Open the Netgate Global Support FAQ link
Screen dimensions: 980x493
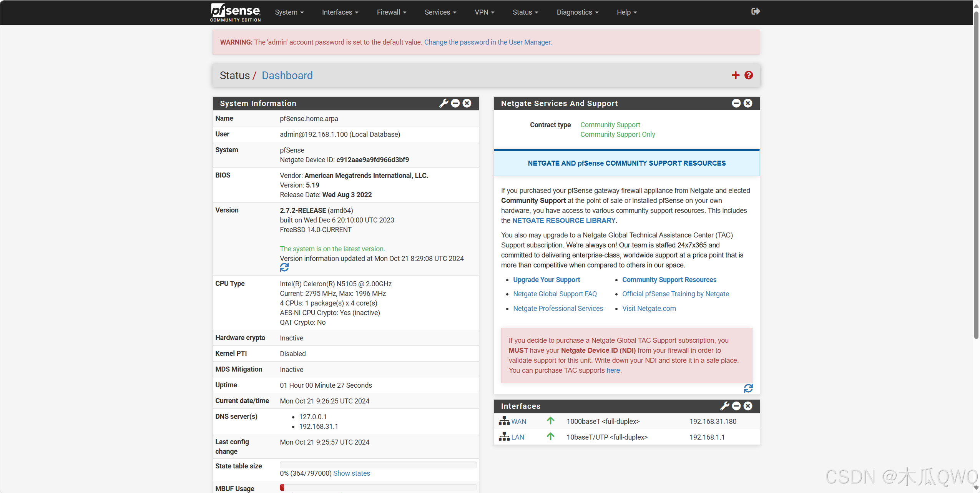pos(555,294)
